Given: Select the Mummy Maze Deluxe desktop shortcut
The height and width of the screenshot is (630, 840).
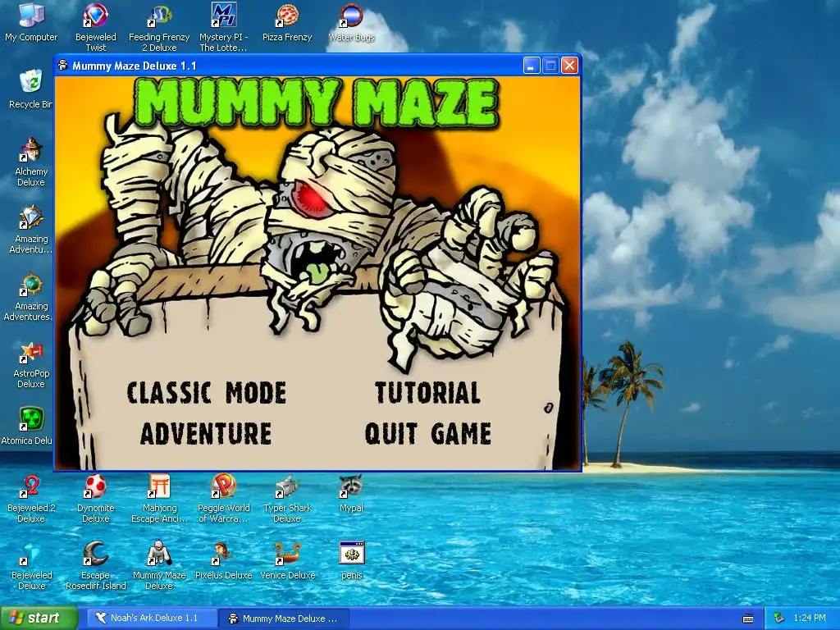Looking at the screenshot, I should click(x=159, y=566).
